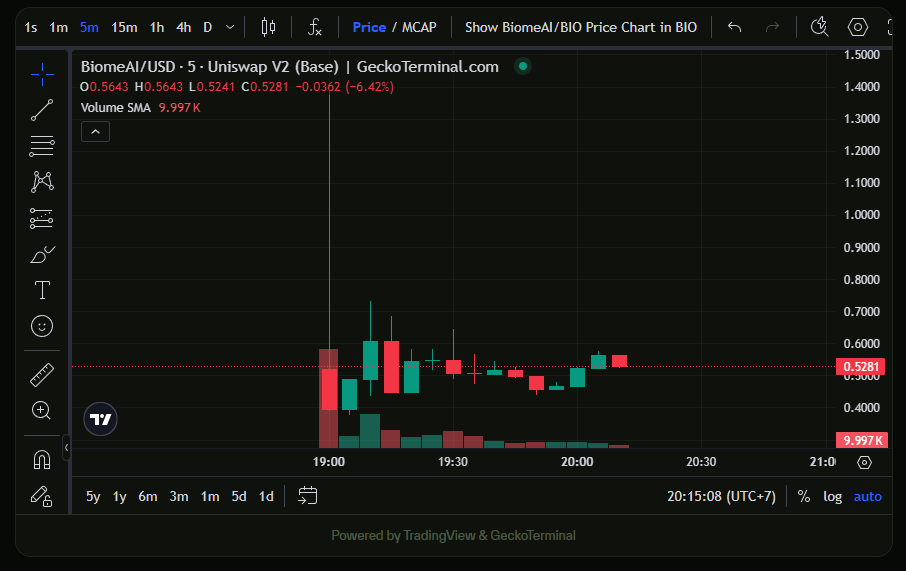Switch to the 1s interval
This screenshot has width=906, height=571.
31,27
